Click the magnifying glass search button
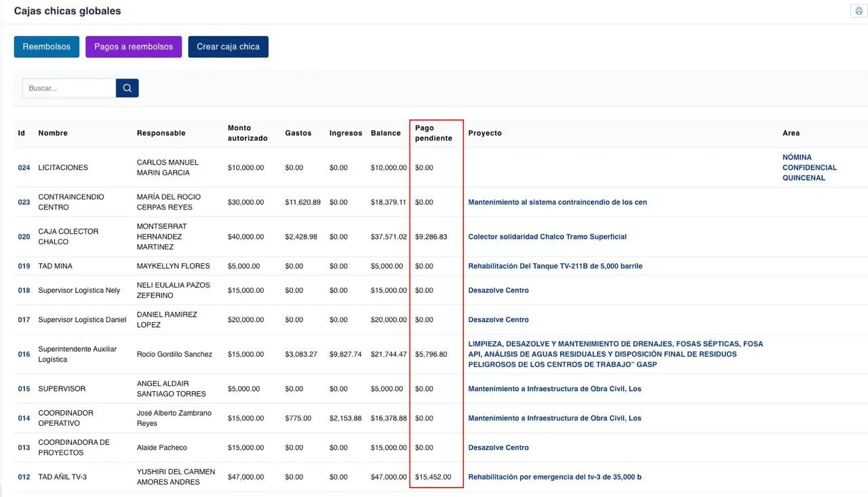The image size is (868, 497). click(127, 88)
